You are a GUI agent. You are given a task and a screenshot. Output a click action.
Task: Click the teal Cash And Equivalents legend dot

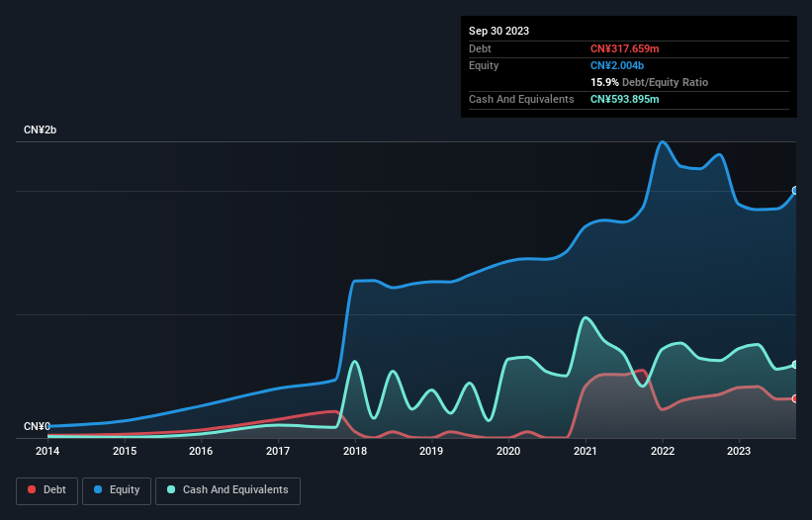[x=171, y=489]
